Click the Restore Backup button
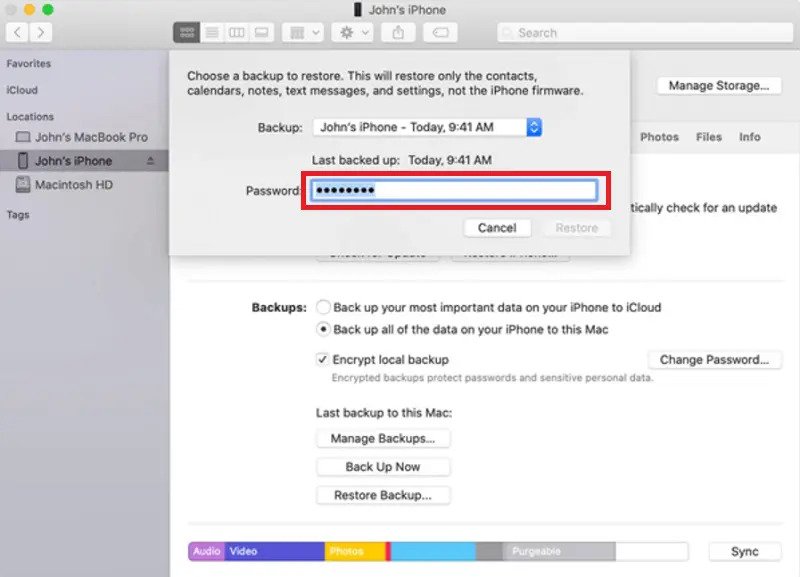Screen dimensions: 800x577 click(x=383, y=495)
